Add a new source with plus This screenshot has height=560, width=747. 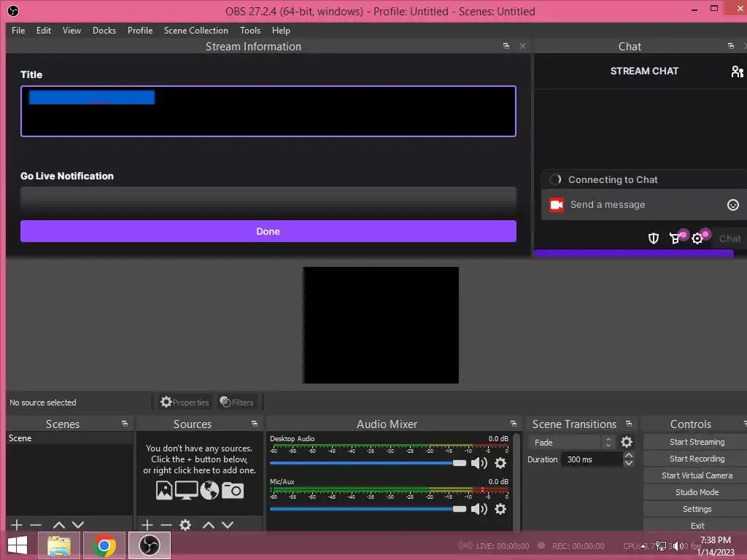(147, 525)
